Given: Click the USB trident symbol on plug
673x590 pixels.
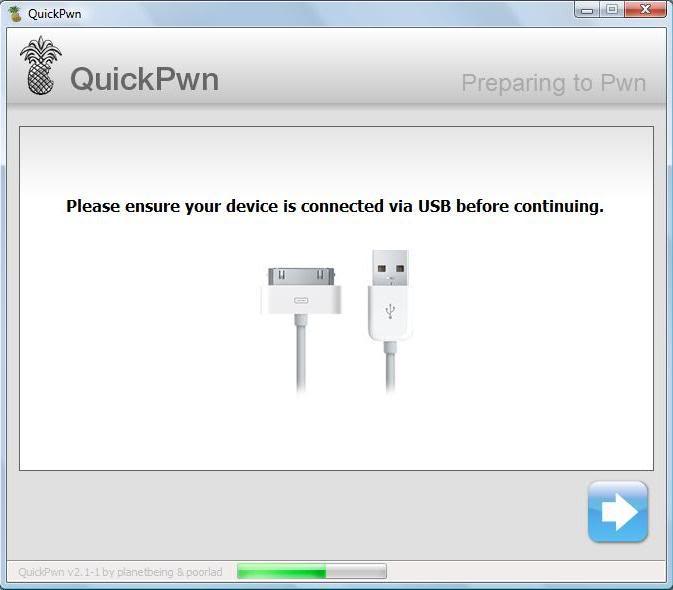Looking at the screenshot, I should click(390, 311).
